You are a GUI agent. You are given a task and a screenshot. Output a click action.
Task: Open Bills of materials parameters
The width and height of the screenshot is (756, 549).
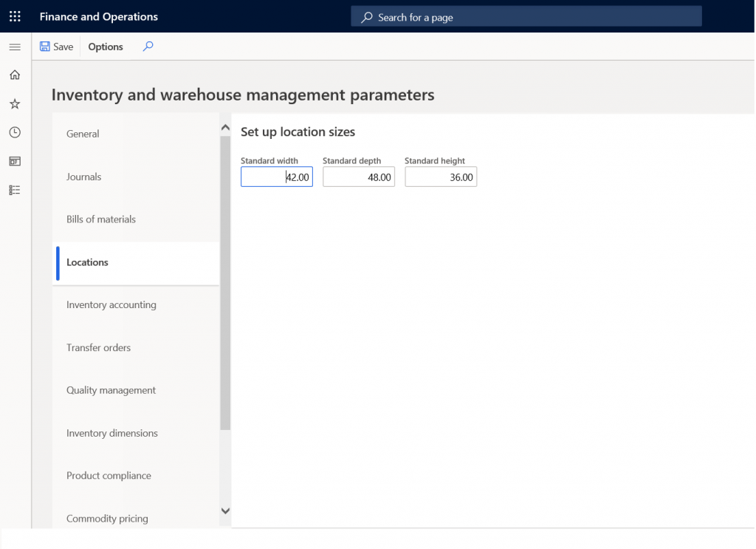pos(100,219)
